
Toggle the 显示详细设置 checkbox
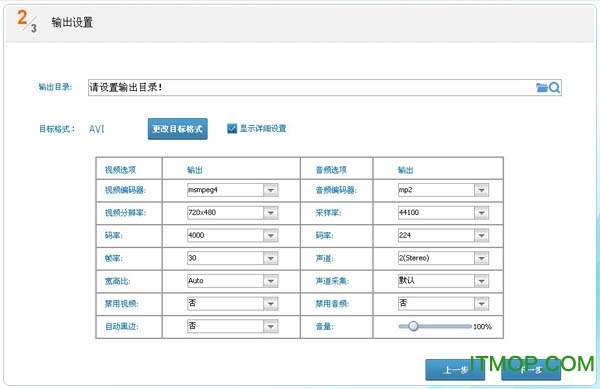[x=232, y=129]
